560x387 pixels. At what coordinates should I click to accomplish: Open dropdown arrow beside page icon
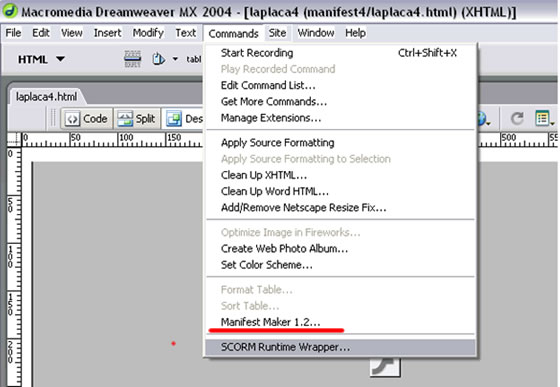(175, 59)
